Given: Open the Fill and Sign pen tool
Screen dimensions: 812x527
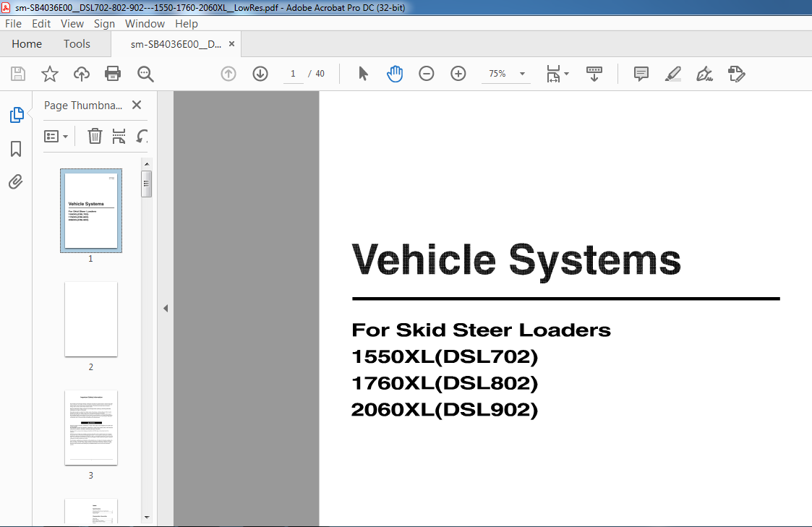Looking at the screenshot, I should click(x=704, y=74).
